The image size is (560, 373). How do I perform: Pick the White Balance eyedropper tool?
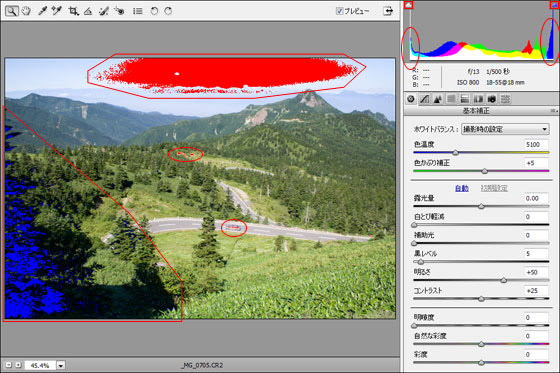tap(42, 11)
